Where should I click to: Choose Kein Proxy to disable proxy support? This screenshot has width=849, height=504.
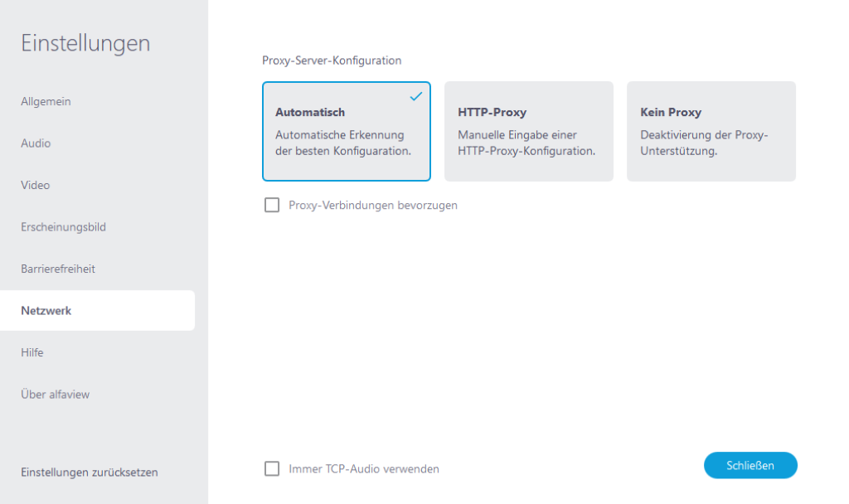coord(711,131)
